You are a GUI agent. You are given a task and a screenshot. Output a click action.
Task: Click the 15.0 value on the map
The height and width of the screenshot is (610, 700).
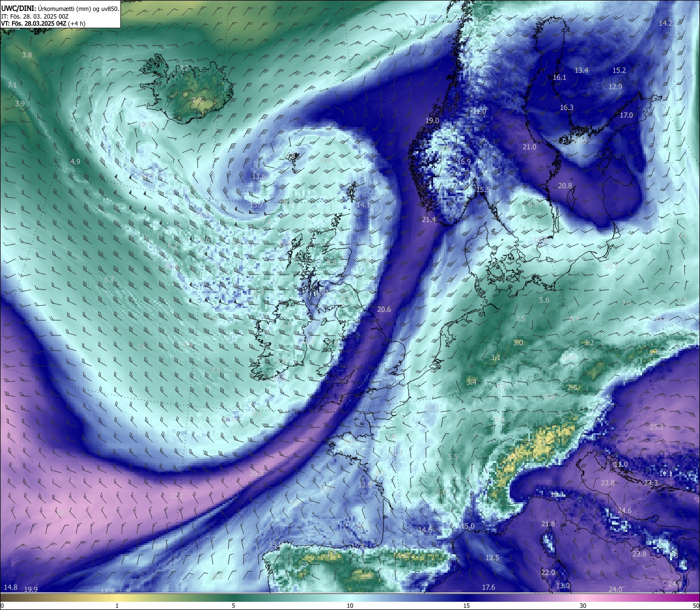(468, 526)
